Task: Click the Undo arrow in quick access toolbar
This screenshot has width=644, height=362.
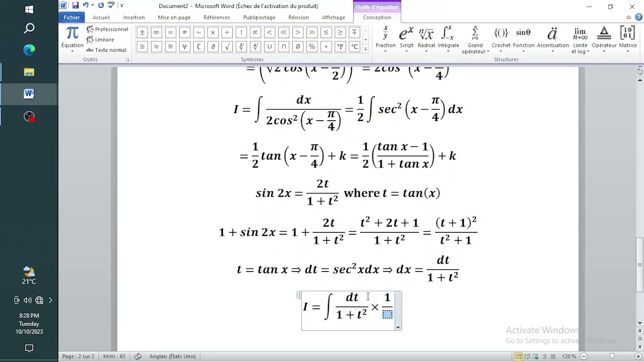Action: click(x=86, y=6)
